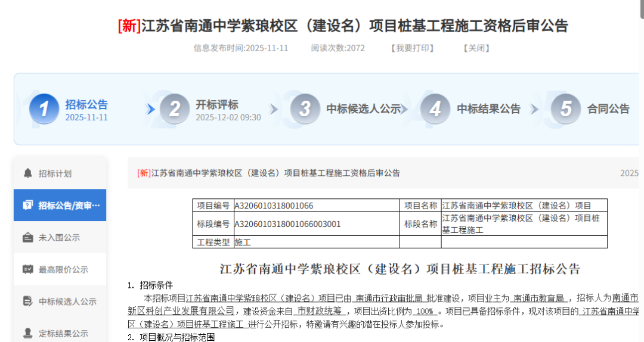The width and height of the screenshot is (644, 342).
Task: Click project number A3206010318001066 cell
Action: pyautogui.click(x=274, y=206)
